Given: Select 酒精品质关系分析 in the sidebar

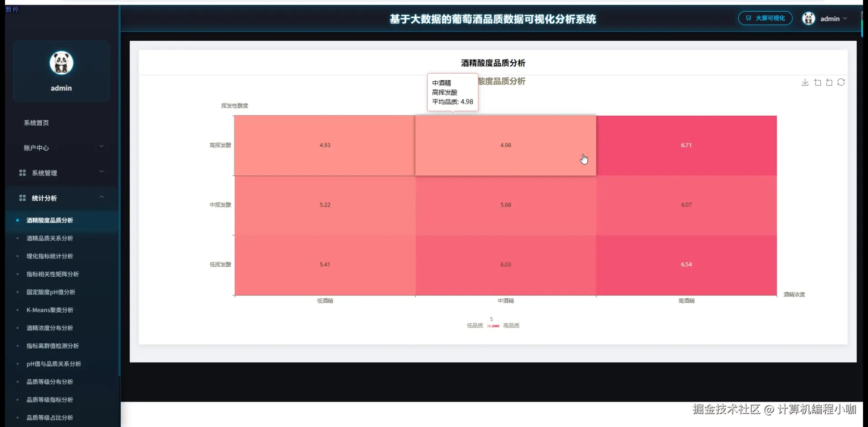Looking at the screenshot, I should pos(49,238).
